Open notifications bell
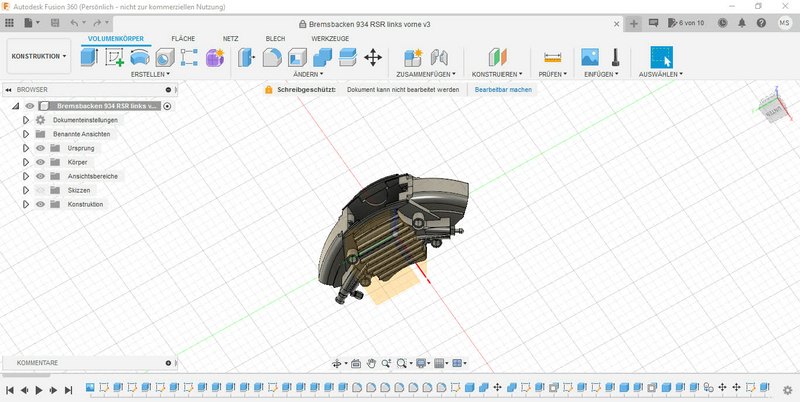Viewport: 800px width, 402px height. coord(742,23)
